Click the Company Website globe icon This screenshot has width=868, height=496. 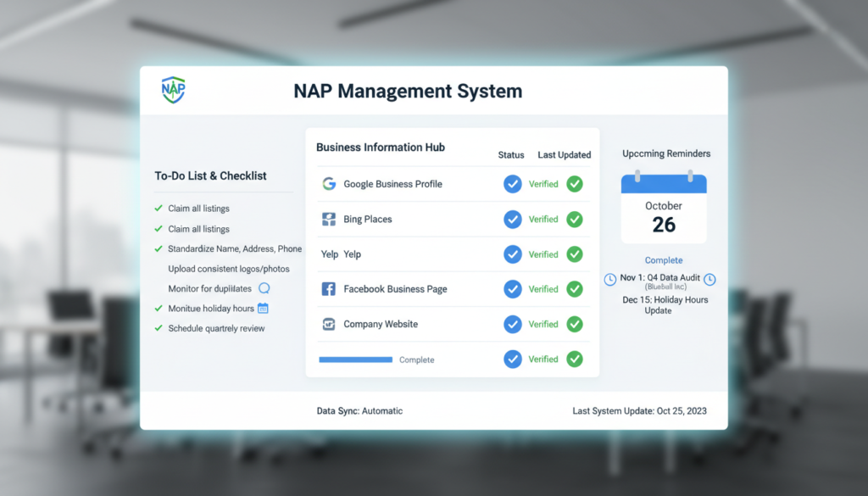(x=330, y=324)
